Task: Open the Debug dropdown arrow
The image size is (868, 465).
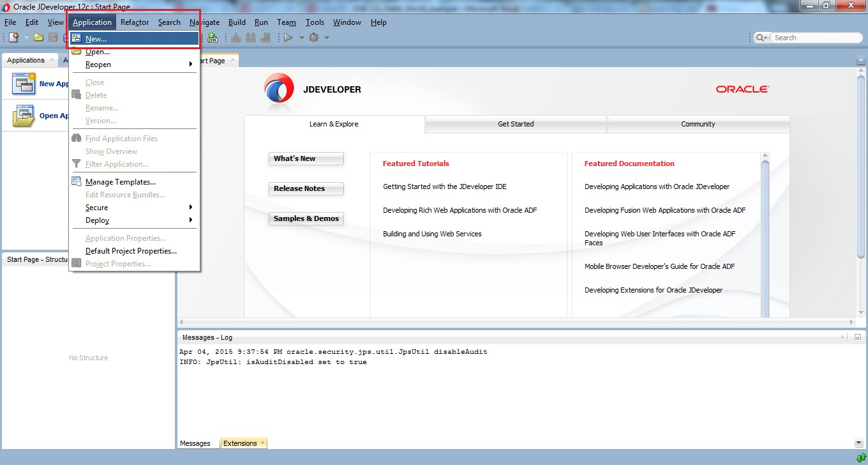Action: click(327, 38)
